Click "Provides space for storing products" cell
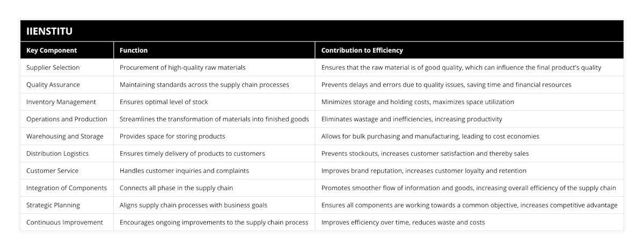This screenshot has width=644, height=251. click(172, 137)
